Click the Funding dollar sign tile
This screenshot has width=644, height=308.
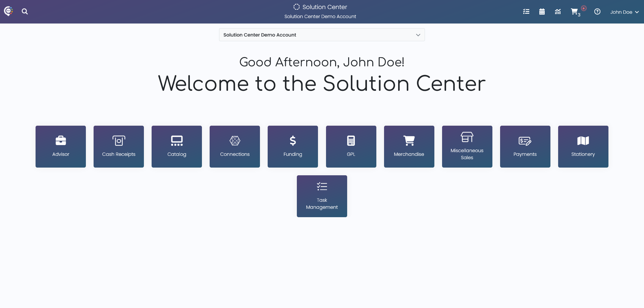(292, 146)
